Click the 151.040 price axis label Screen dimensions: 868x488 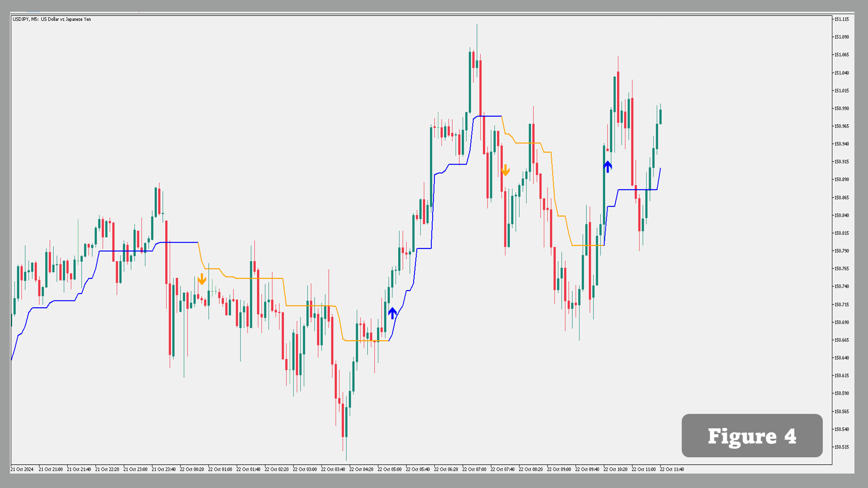point(841,73)
